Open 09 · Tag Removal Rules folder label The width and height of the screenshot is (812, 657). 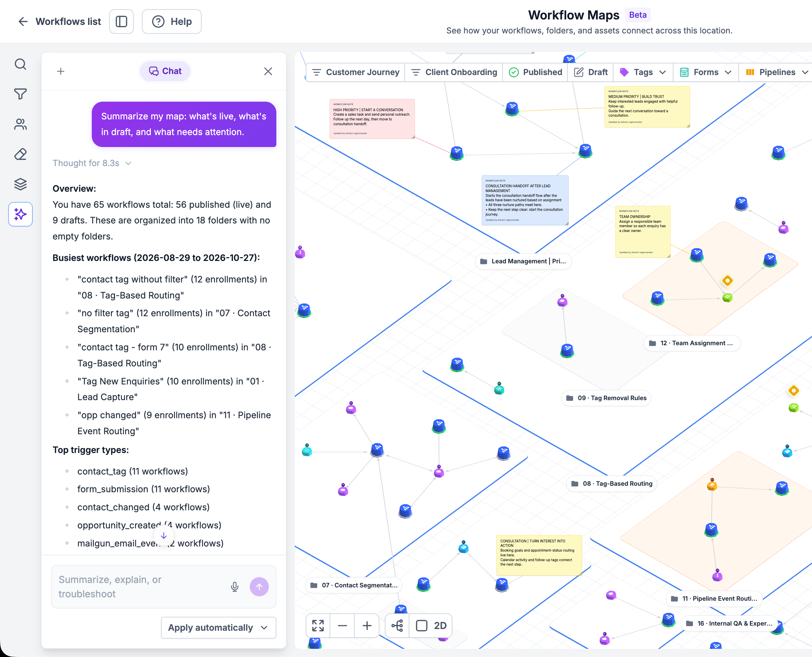(x=606, y=398)
